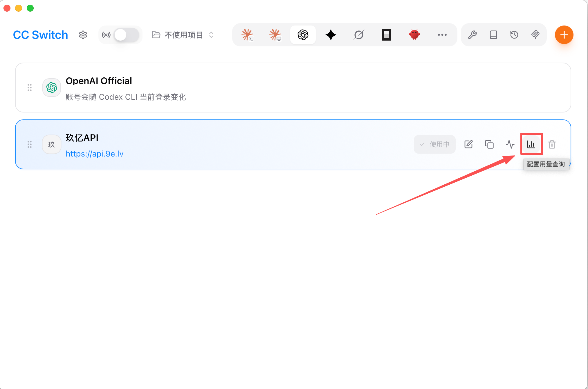Open the history clock icon
Screen dimensions: 588x389
tap(514, 35)
